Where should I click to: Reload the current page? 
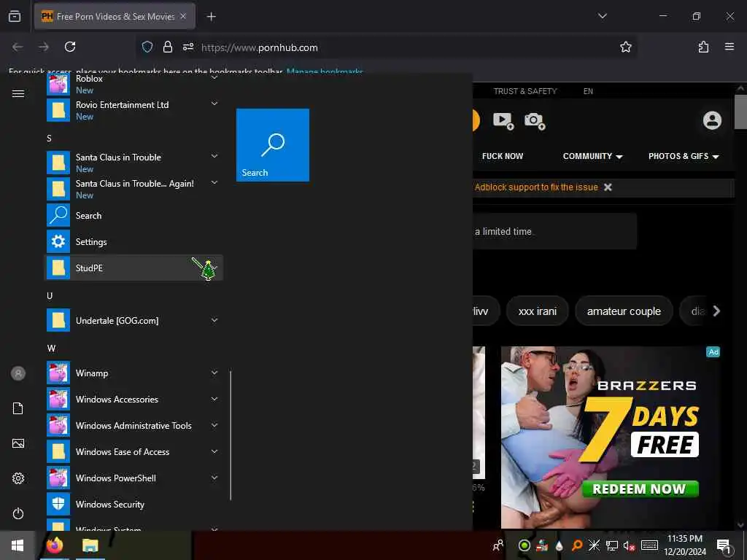pos(70,47)
